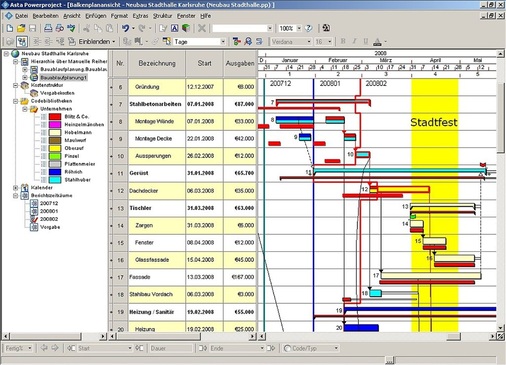Click the reschedule icon right of Tage box

(237, 41)
